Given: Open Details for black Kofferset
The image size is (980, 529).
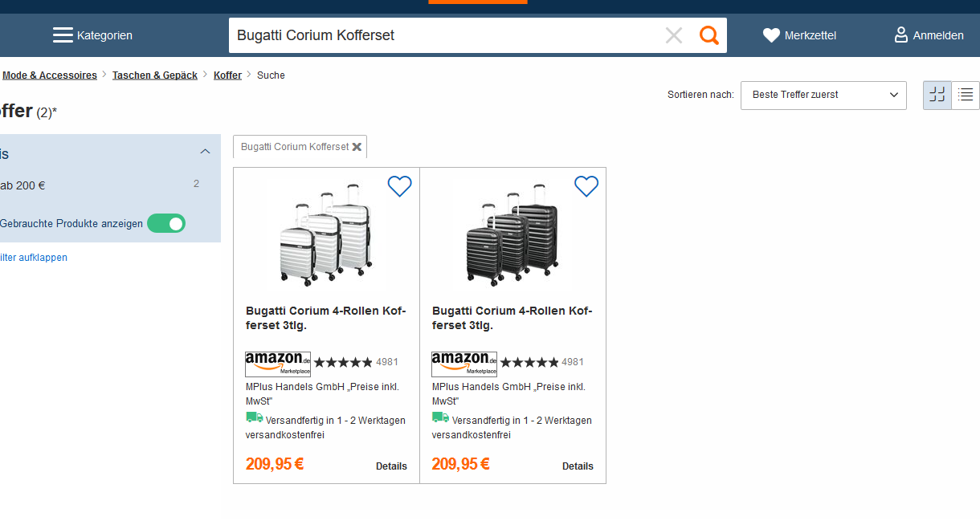Looking at the screenshot, I should pyautogui.click(x=578, y=466).
